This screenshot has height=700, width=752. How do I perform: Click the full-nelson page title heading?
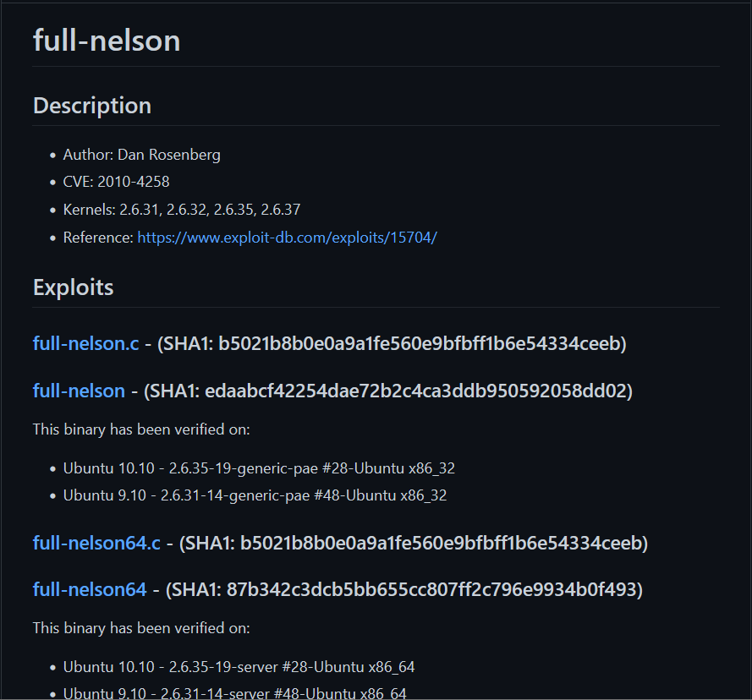click(107, 41)
